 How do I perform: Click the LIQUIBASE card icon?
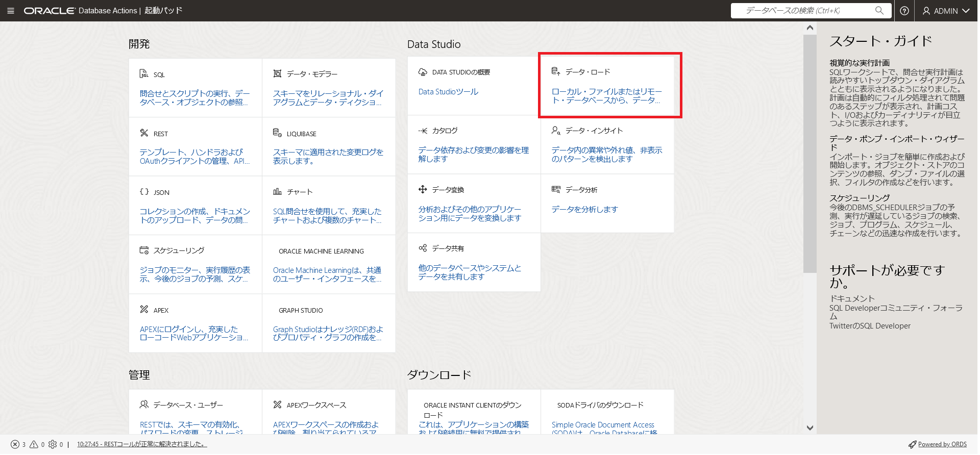click(277, 133)
